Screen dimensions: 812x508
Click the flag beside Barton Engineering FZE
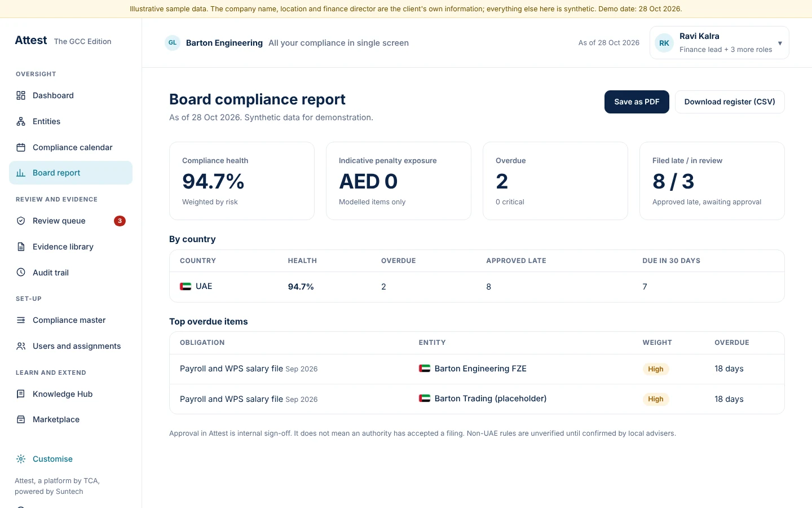tap(425, 369)
